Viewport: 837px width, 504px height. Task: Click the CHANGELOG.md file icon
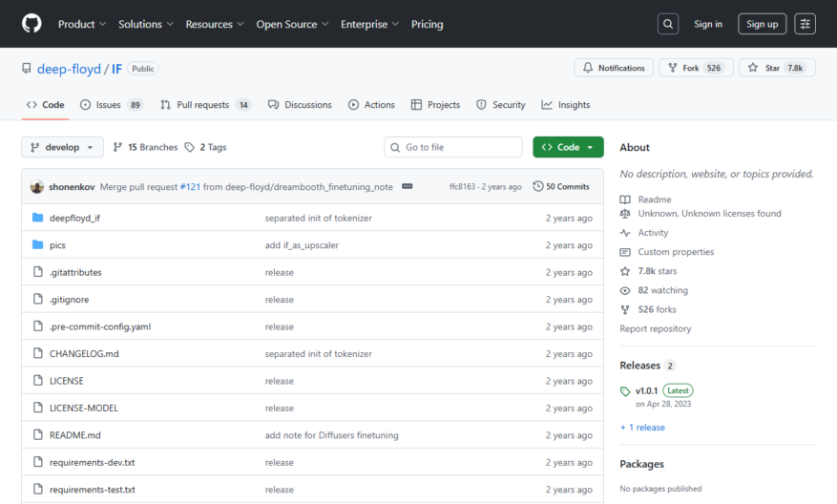point(38,353)
